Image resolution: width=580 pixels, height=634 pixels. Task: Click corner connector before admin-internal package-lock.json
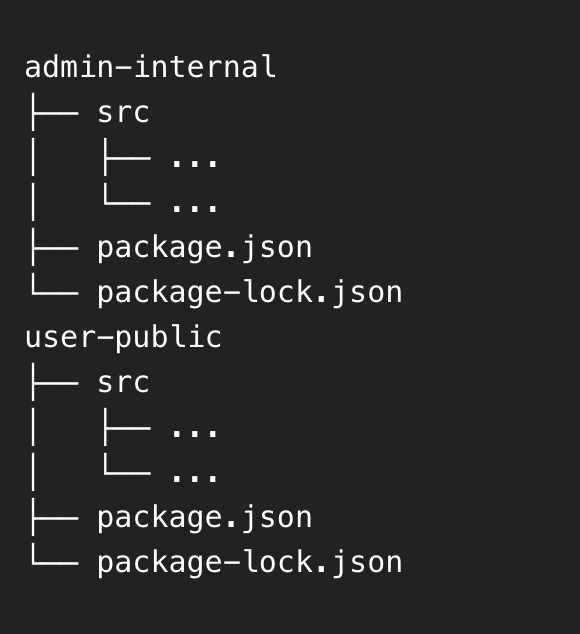point(55,285)
